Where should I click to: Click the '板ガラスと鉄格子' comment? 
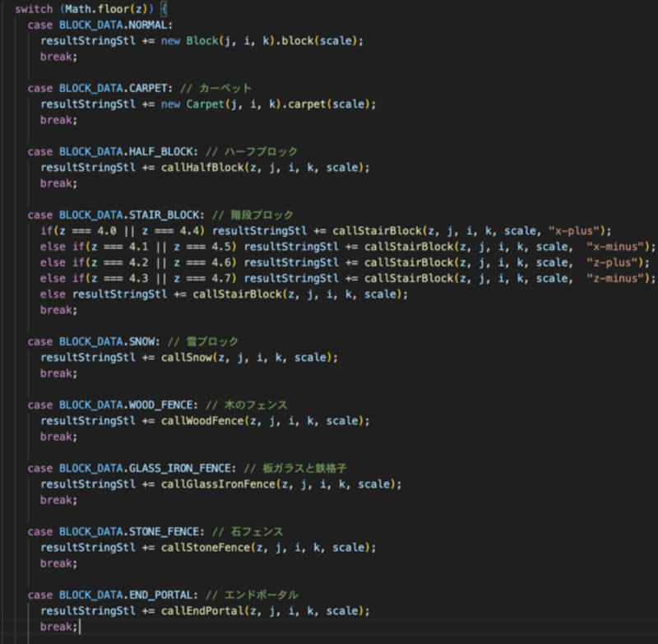(304, 468)
